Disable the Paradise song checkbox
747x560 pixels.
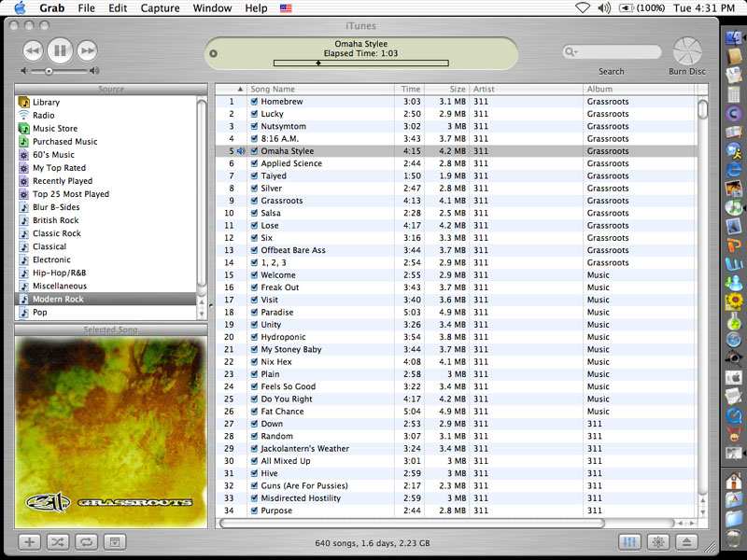click(254, 313)
